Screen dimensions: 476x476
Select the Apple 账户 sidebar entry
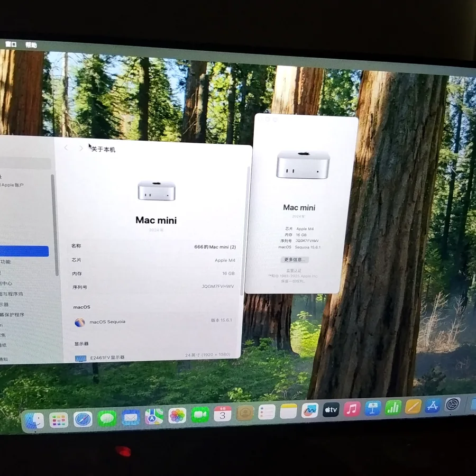[12, 185]
